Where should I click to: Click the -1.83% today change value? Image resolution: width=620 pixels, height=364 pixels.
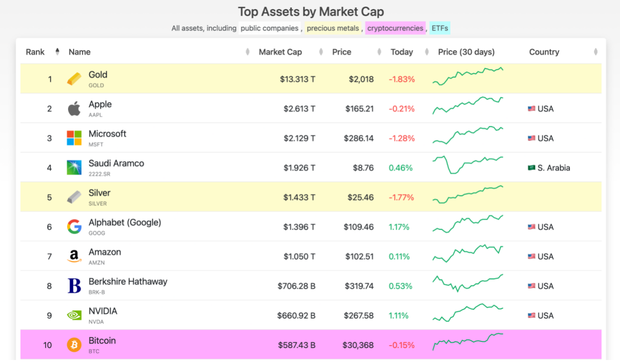(x=401, y=79)
